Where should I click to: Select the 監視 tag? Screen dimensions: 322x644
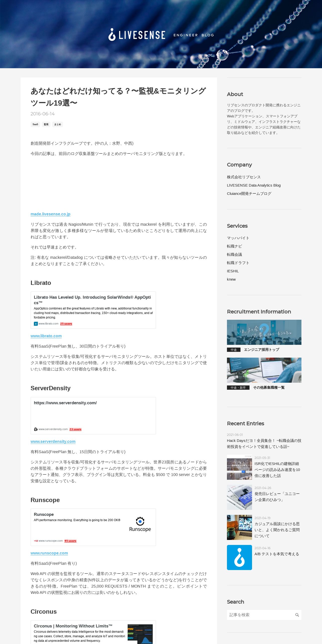[46, 124]
